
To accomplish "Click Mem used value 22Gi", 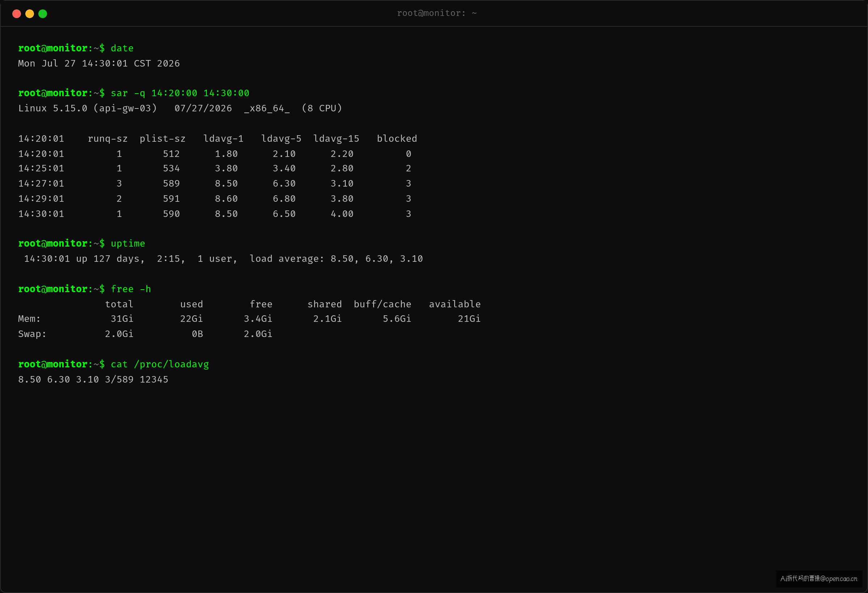I will pos(192,319).
